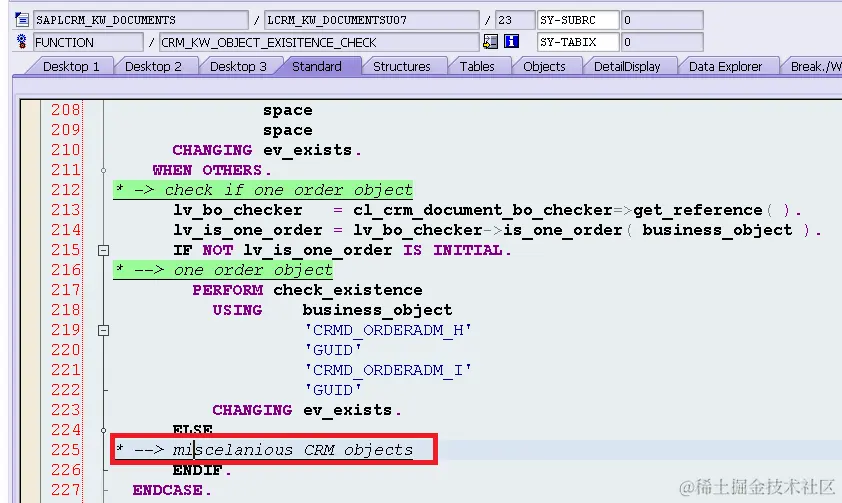Select the Standard tab
The image size is (842, 503).
pyautogui.click(x=317, y=67)
